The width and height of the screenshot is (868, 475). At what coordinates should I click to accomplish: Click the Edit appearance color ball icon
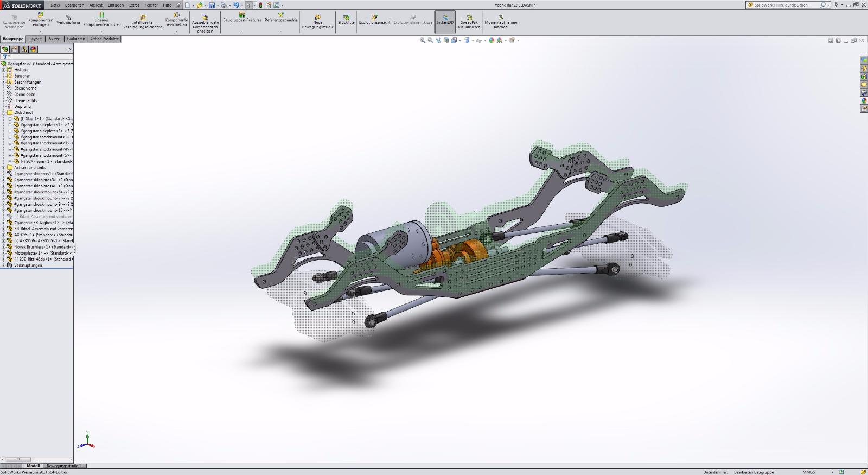[492, 40]
